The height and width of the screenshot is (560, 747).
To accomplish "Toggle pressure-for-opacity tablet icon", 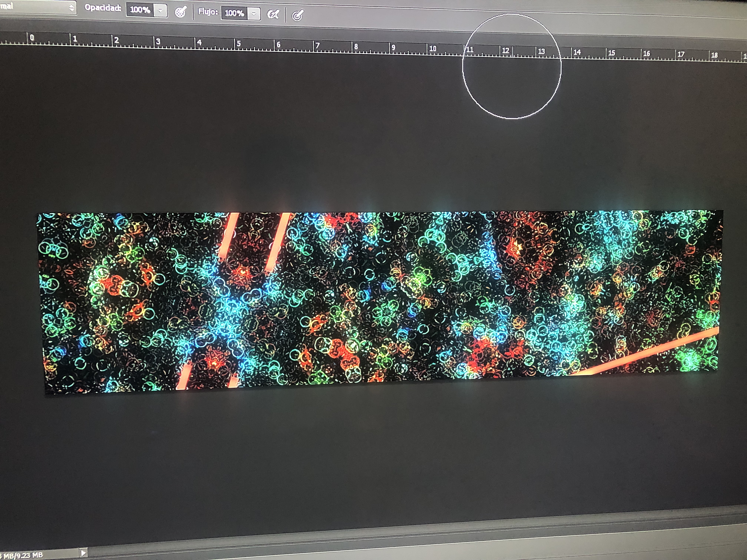I will 181,12.
